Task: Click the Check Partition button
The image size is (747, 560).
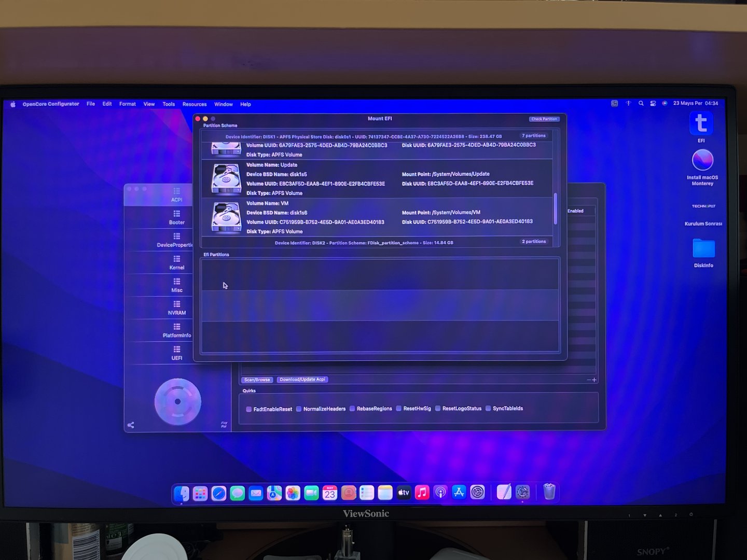Action: point(544,119)
